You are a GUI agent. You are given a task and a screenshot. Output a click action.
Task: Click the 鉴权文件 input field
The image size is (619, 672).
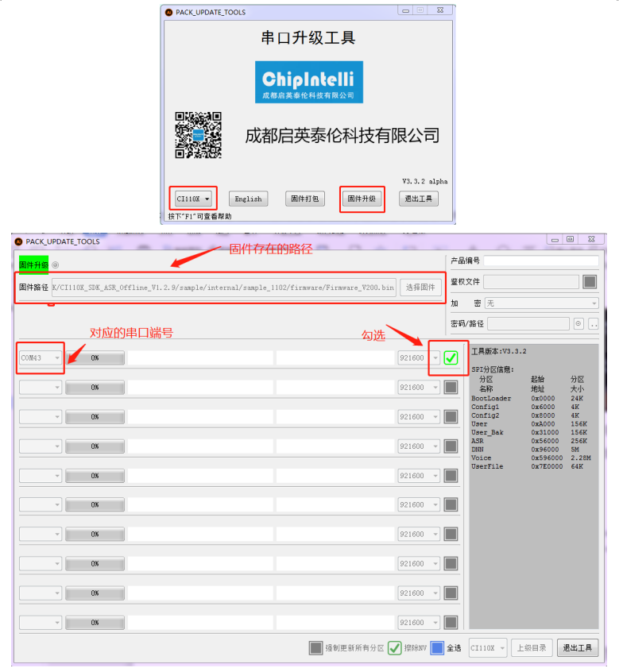pos(531,281)
